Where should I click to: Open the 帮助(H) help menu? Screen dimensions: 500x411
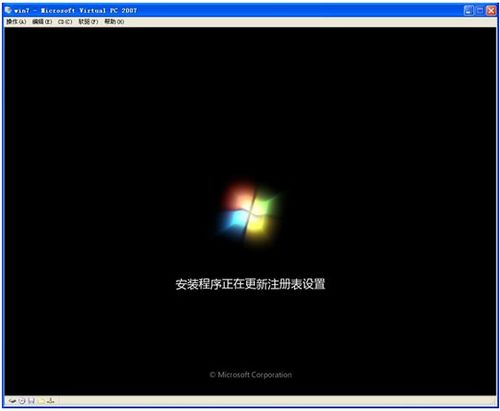point(114,22)
